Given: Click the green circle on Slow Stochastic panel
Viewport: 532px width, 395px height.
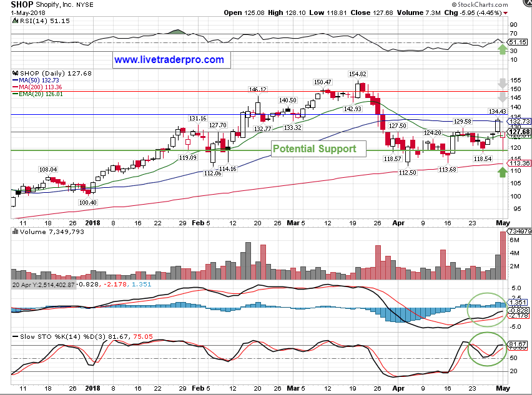Looking at the screenshot, I should 485,351.
